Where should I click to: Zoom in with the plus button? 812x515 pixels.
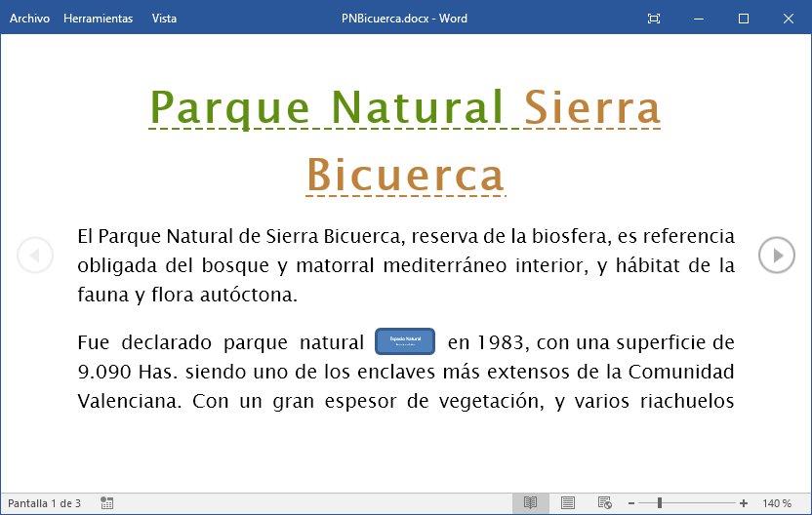744,503
